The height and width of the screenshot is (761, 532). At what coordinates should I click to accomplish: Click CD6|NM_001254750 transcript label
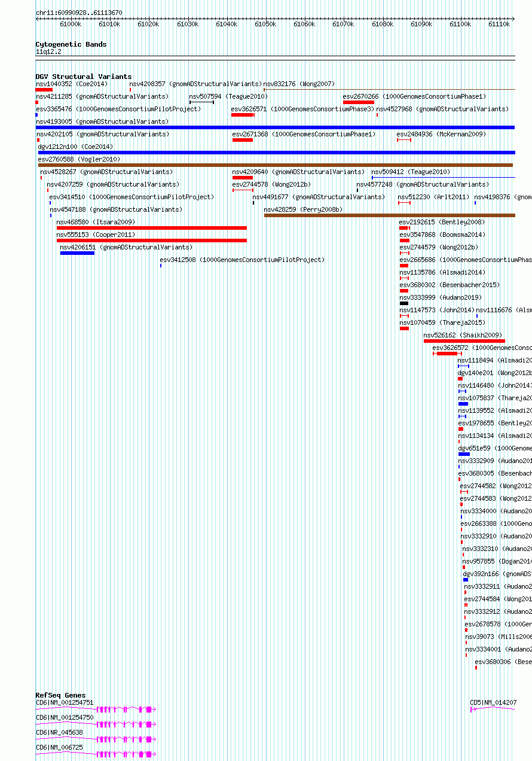(65, 717)
